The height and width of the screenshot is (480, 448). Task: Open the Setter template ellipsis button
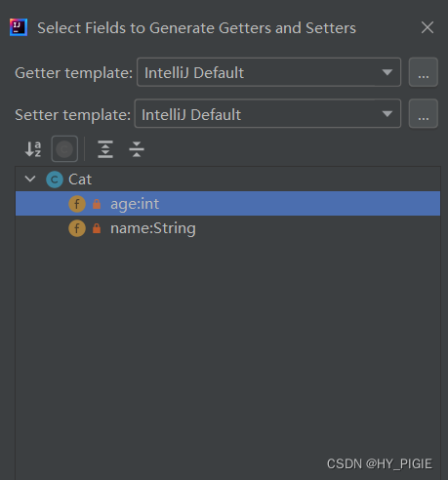[x=424, y=113]
